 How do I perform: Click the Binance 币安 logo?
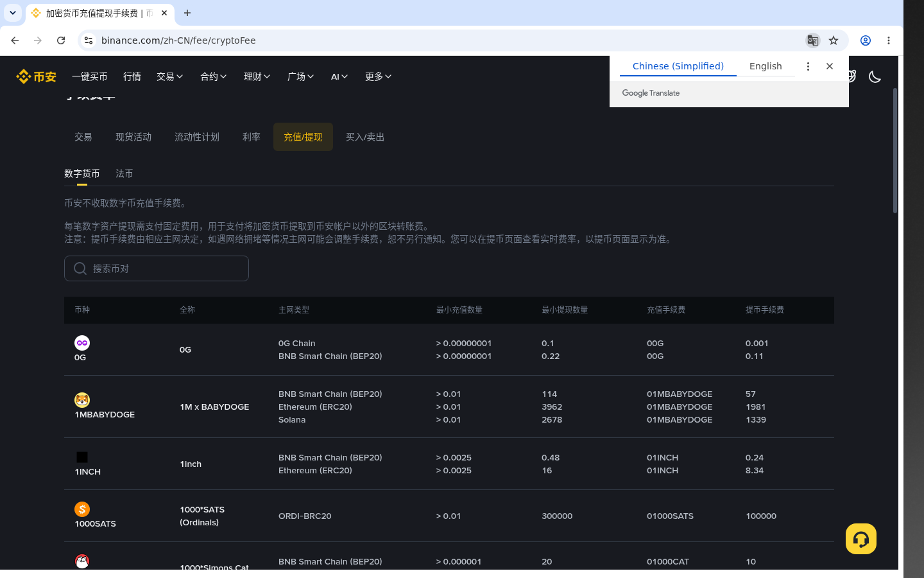[x=37, y=76]
